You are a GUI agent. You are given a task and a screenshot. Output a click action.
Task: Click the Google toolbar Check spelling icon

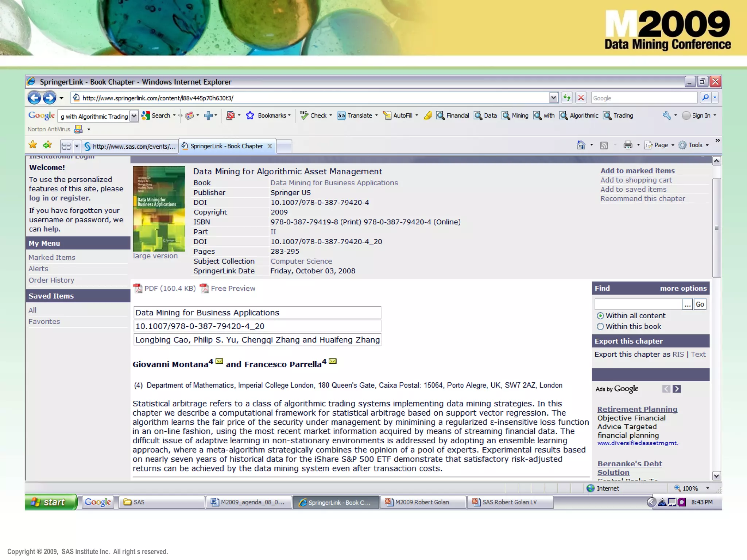pyautogui.click(x=304, y=116)
